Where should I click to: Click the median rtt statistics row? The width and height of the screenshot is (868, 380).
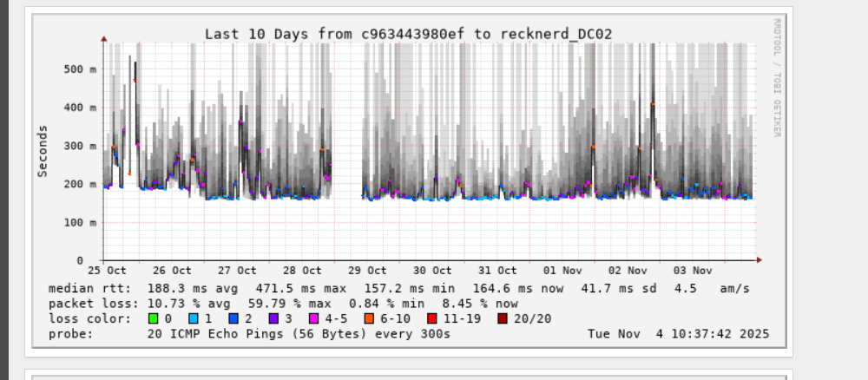[x=399, y=288]
